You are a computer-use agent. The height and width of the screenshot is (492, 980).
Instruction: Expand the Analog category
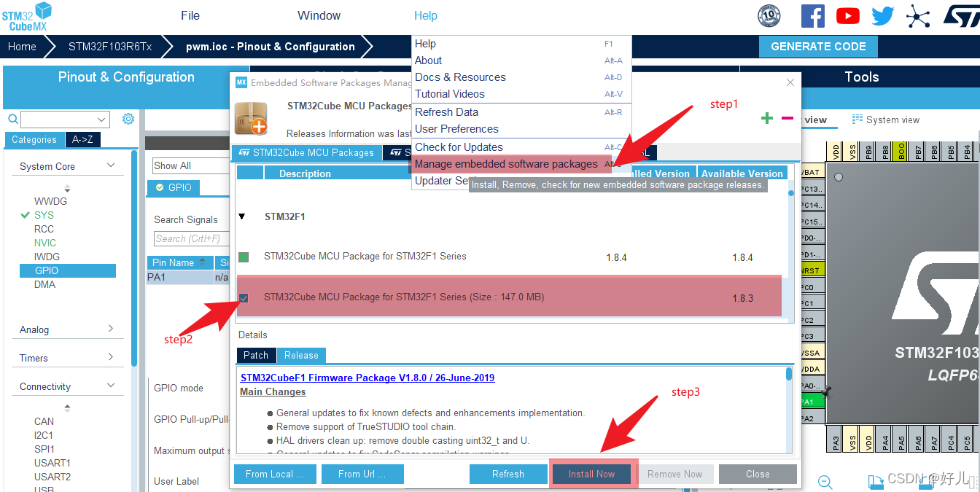tap(111, 329)
